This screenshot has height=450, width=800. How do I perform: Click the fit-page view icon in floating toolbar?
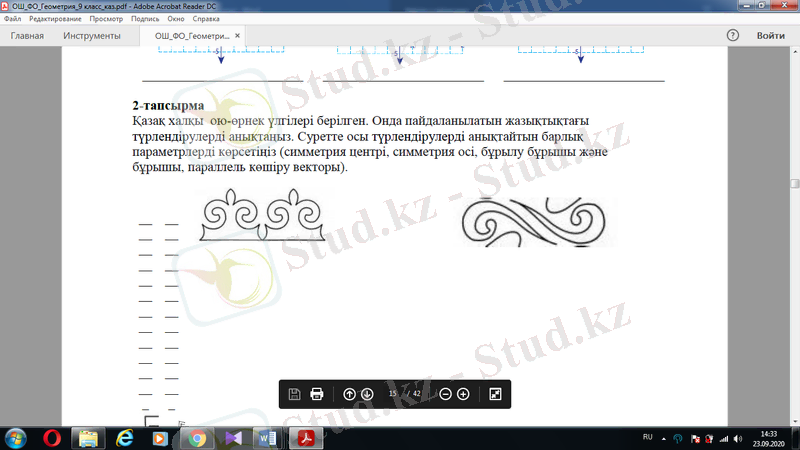pos(495,394)
